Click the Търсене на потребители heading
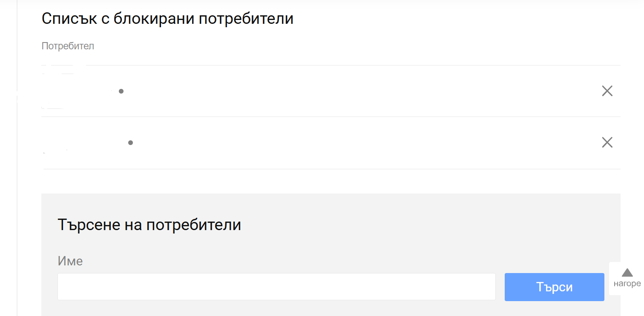 click(x=149, y=225)
